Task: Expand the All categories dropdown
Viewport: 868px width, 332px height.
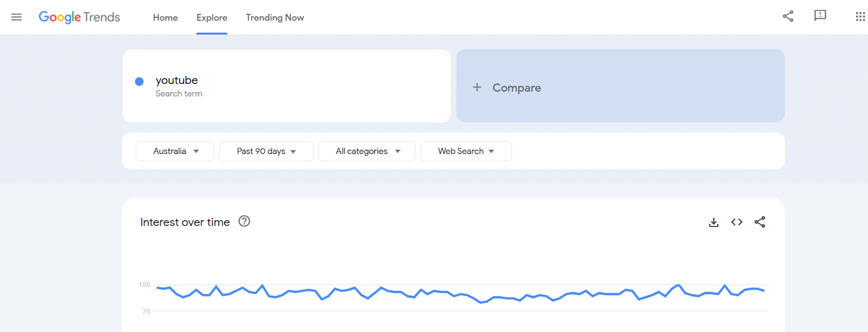Action: click(x=367, y=151)
